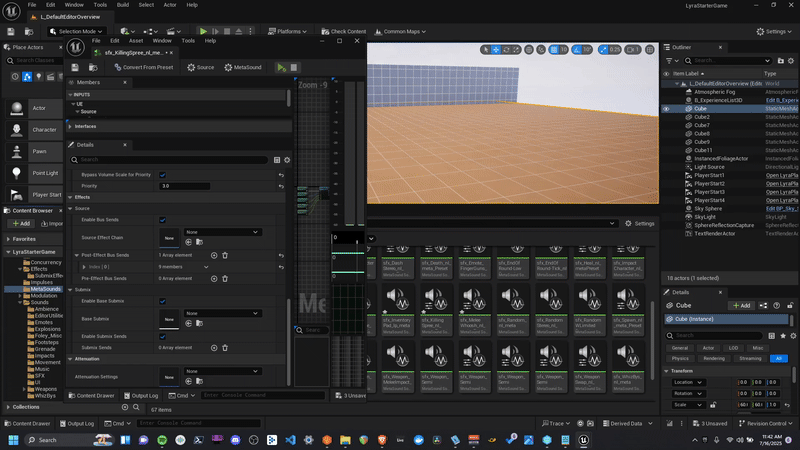The image size is (800, 450).
Task: Click the Priority value field
Action: (x=184, y=186)
